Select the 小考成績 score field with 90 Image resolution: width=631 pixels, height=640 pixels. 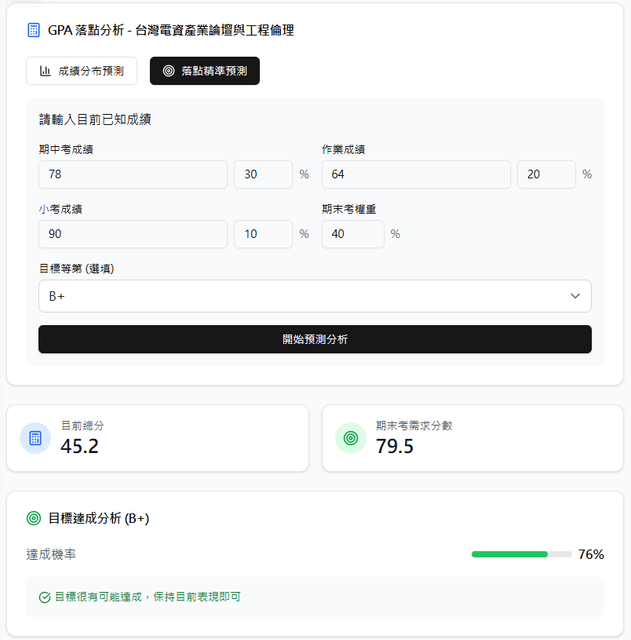(x=133, y=234)
